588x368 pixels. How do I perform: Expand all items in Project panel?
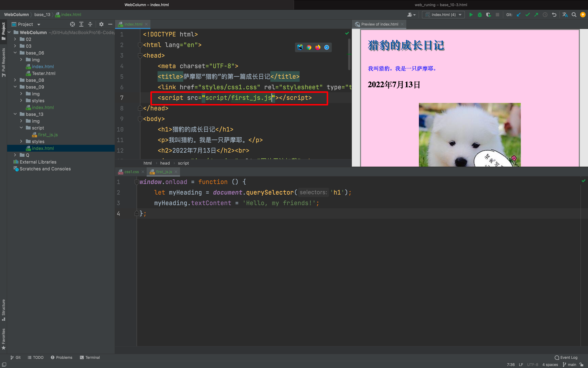[x=81, y=24]
